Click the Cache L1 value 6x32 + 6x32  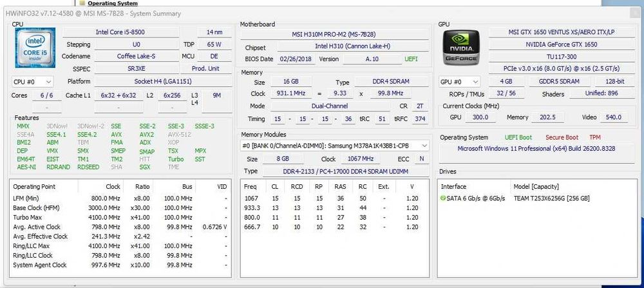[118, 95]
